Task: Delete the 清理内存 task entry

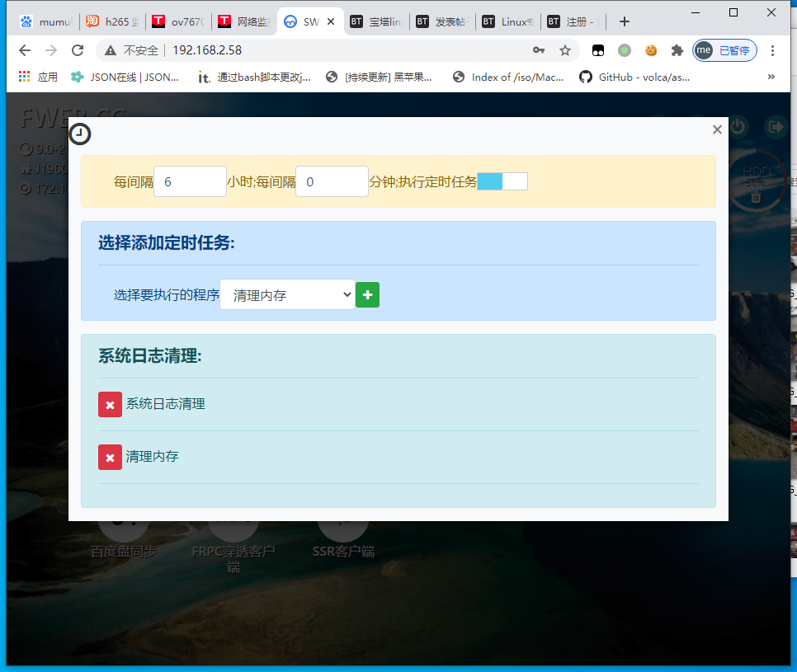Action: [x=110, y=457]
